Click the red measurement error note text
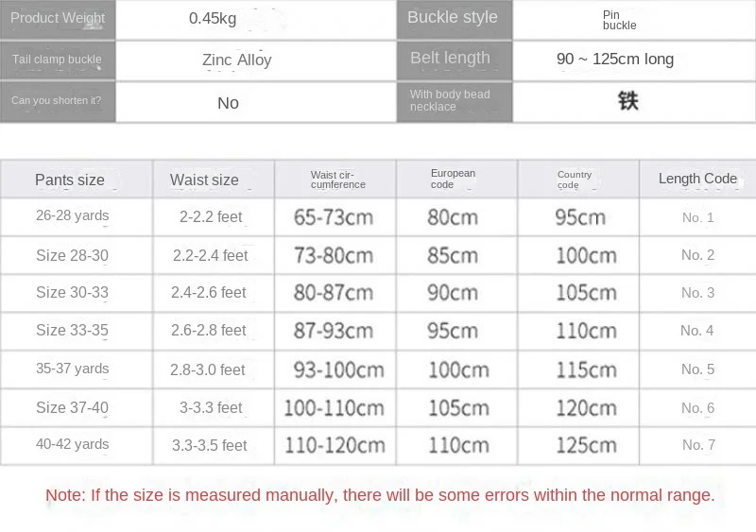The width and height of the screenshot is (756, 532). click(x=380, y=495)
